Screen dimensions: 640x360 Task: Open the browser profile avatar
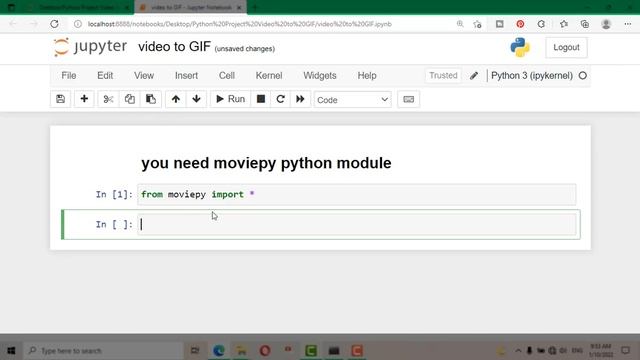pyautogui.click(x=606, y=24)
